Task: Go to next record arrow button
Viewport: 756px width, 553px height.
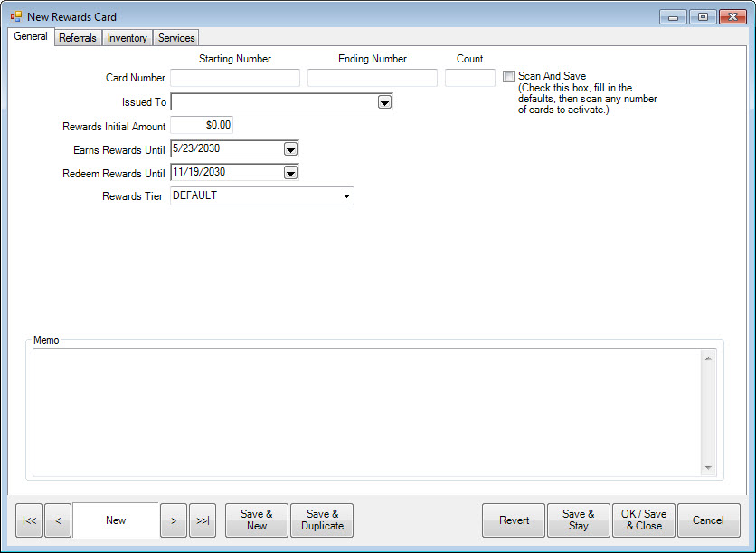Action: pyautogui.click(x=174, y=520)
